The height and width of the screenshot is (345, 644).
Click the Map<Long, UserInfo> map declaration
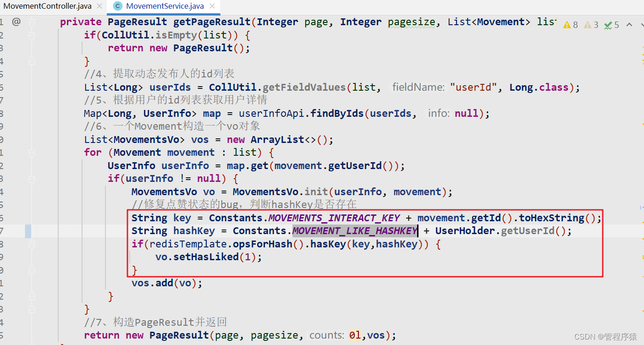[152, 113]
